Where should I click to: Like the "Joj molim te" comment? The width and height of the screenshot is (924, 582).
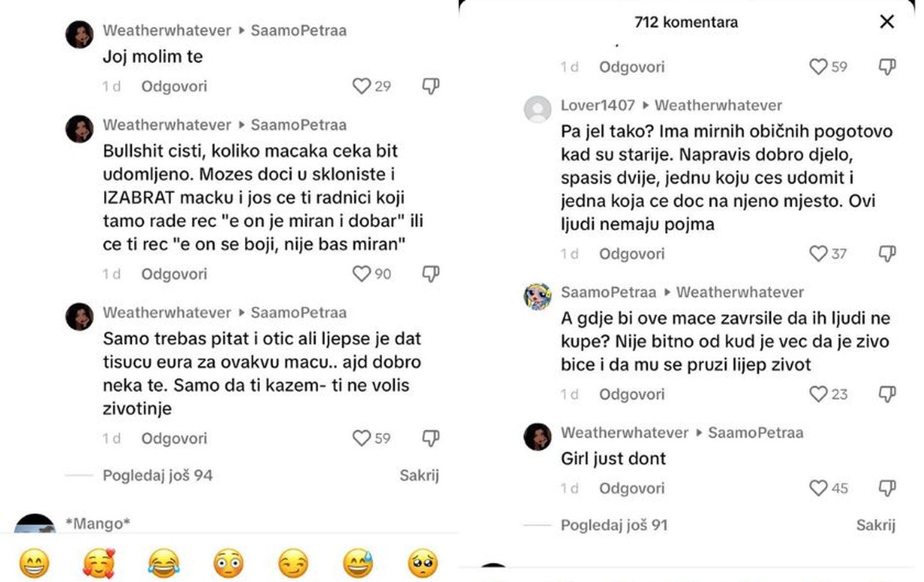[362, 86]
